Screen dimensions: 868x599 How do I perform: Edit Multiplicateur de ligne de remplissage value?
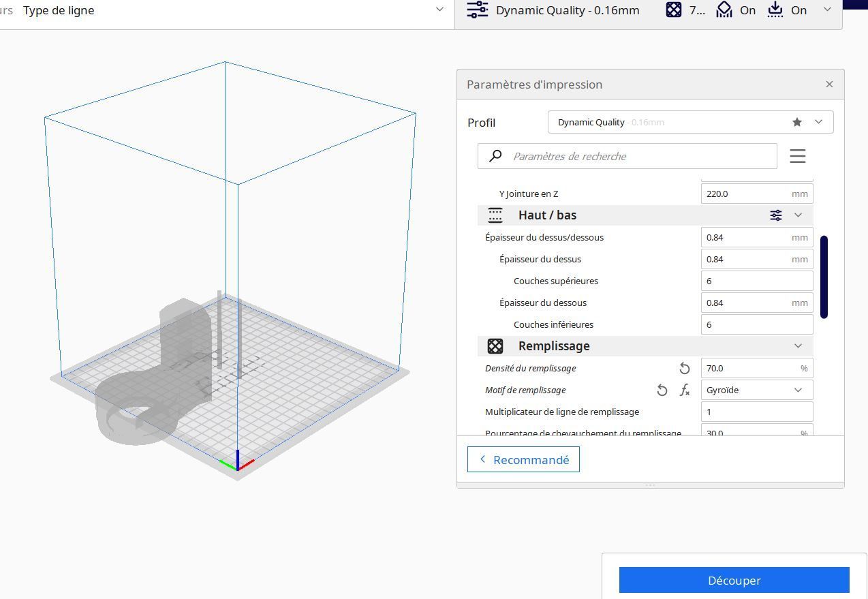tap(757, 412)
